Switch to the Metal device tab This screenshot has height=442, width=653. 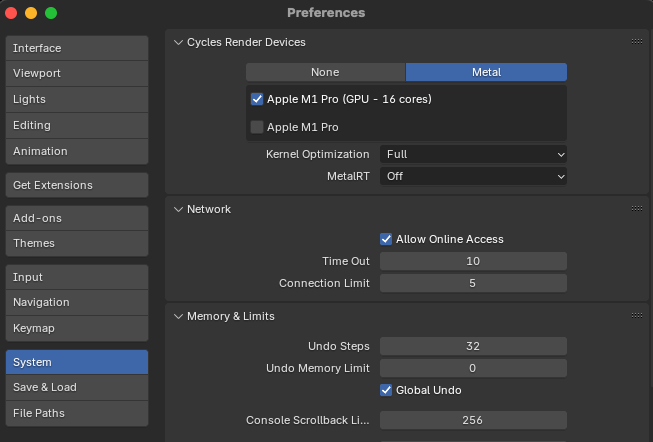click(486, 72)
